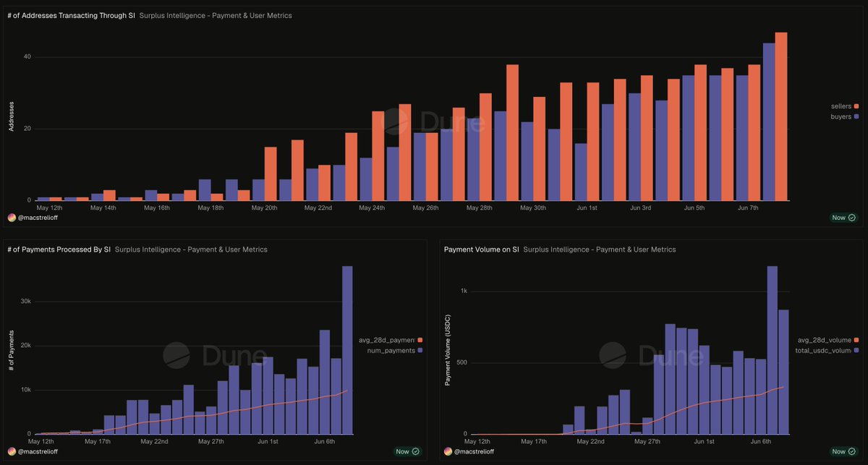Click the 'May 14th' label on the Addresses chart axis
868x465 pixels.
(x=103, y=208)
